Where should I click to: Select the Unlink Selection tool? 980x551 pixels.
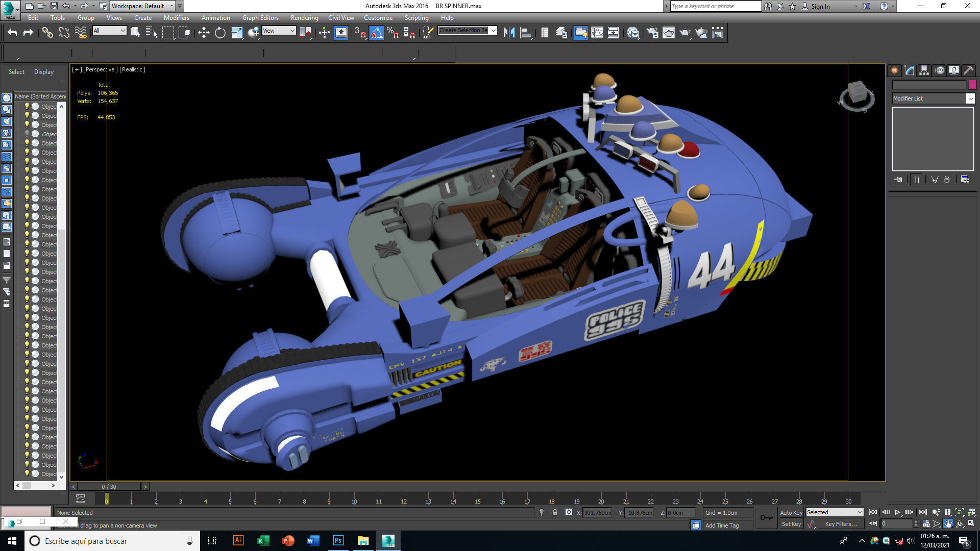pyautogui.click(x=64, y=33)
